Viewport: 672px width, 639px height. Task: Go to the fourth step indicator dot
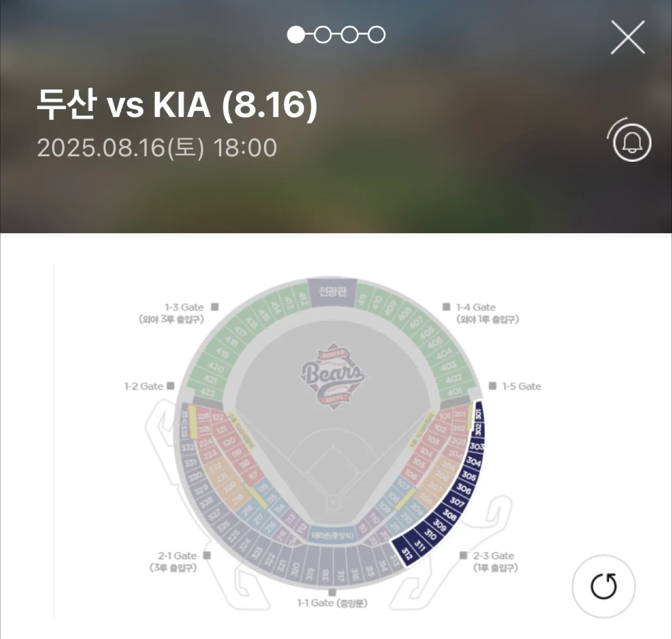[x=377, y=35]
